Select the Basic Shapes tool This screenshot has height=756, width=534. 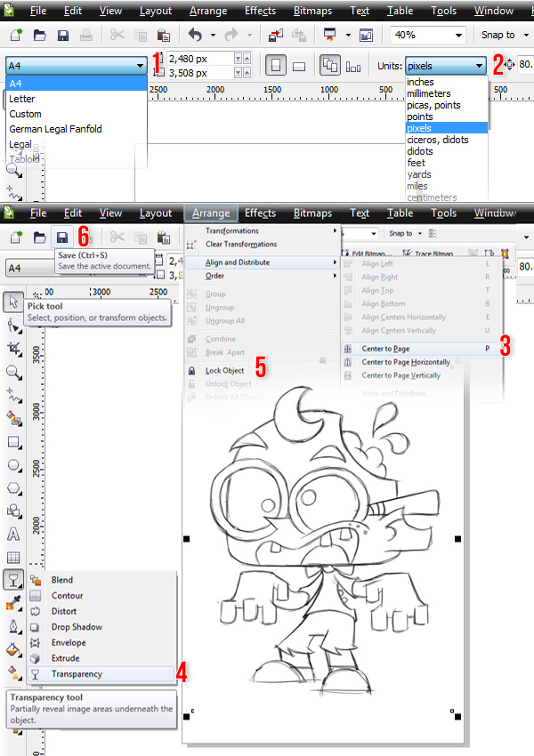pos(13,511)
